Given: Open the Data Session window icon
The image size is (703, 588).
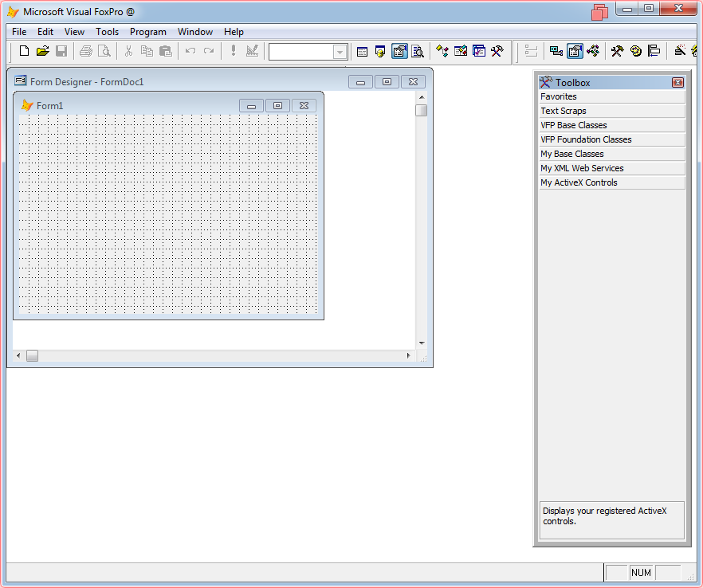Looking at the screenshot, I should click(380, 52).
